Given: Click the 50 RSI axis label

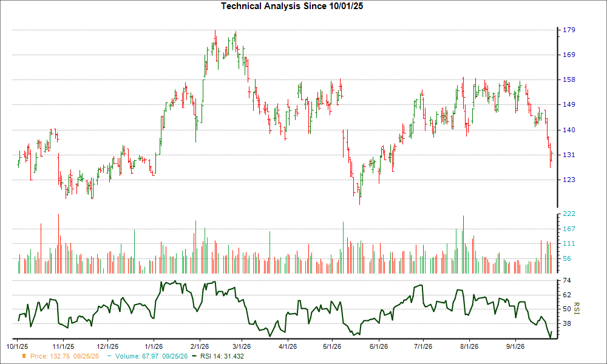Looking at the screenshot, I should (567, 309).
